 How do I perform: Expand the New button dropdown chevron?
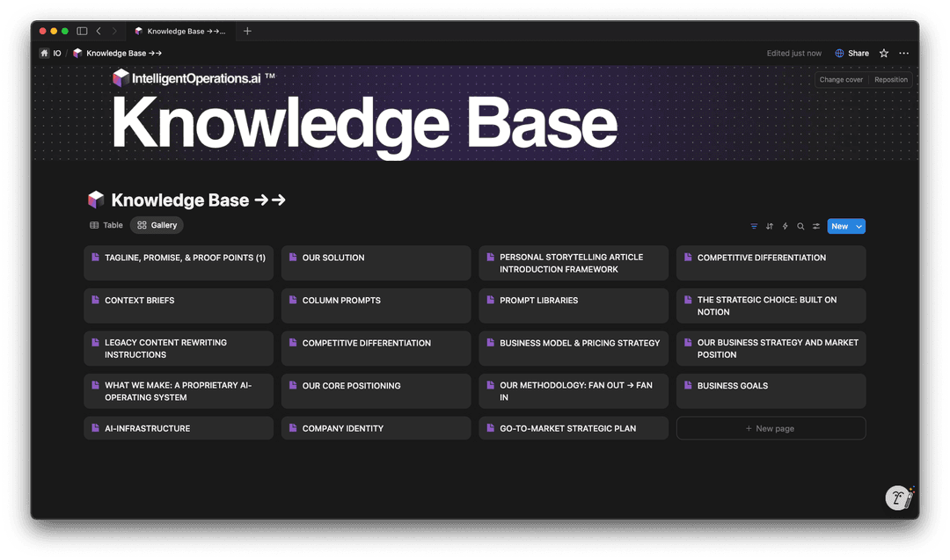(x=860, y=226)
